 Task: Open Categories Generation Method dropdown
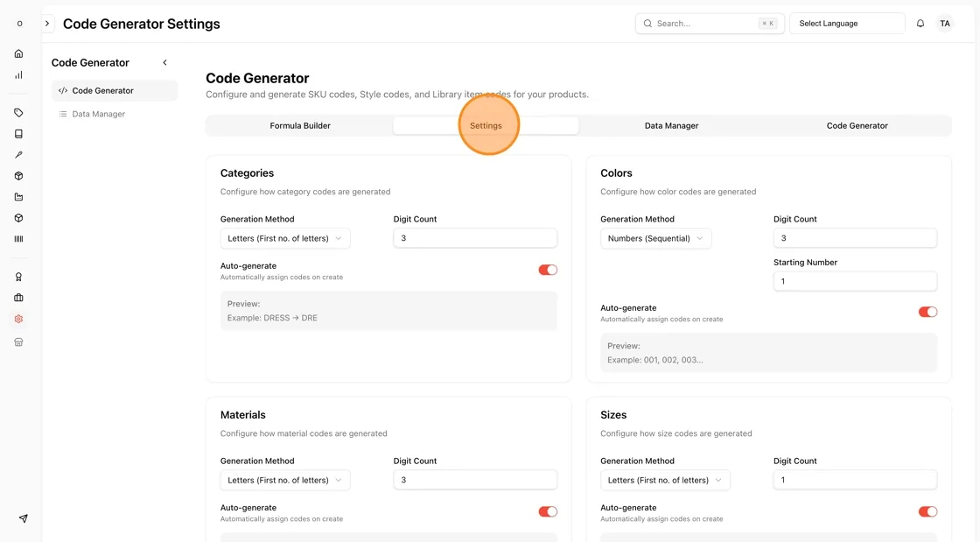coord(285,238)
